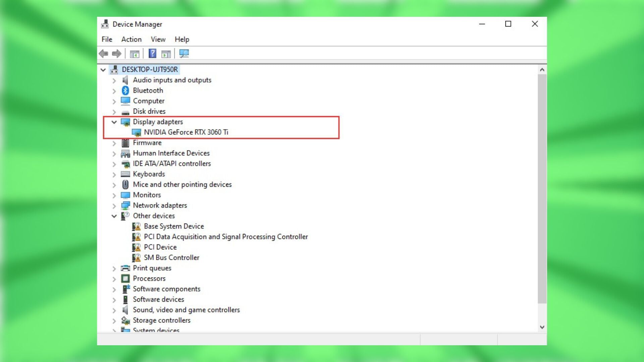Collapse the Other devices category
The width and height of the screenshot is (644, 362).
(x=114, y=216)
